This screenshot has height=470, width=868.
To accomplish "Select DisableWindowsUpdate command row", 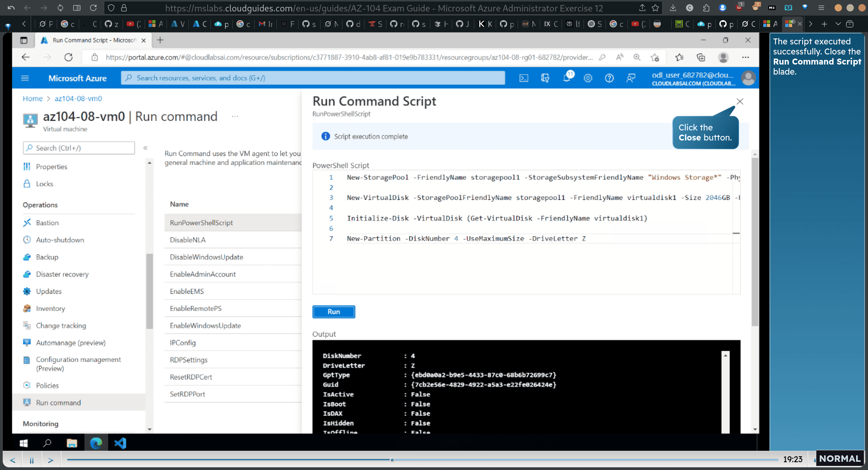I will (233, 257).
